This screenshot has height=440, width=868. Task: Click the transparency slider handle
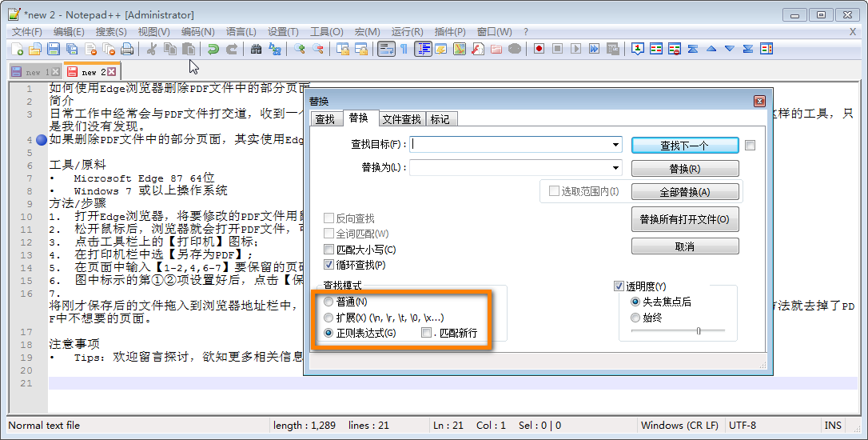(x=699, y=331)
